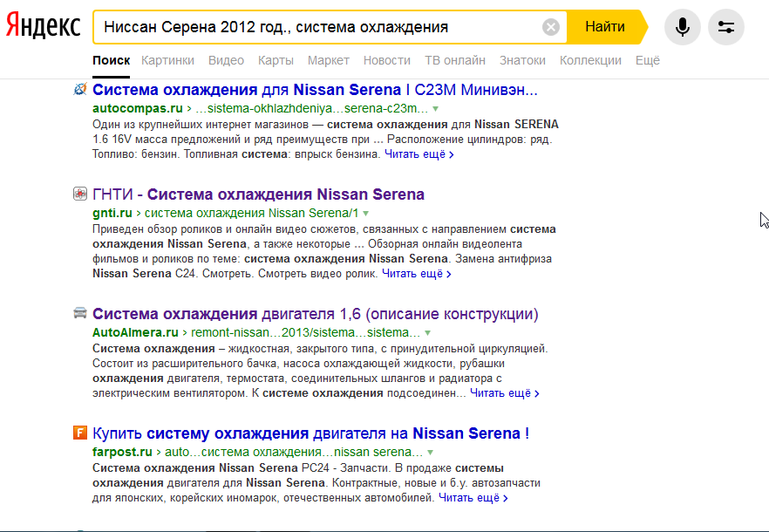This screenshot has width=769, height=532.
Task: Clear the search query with X icon
Action: click(551, 27)
